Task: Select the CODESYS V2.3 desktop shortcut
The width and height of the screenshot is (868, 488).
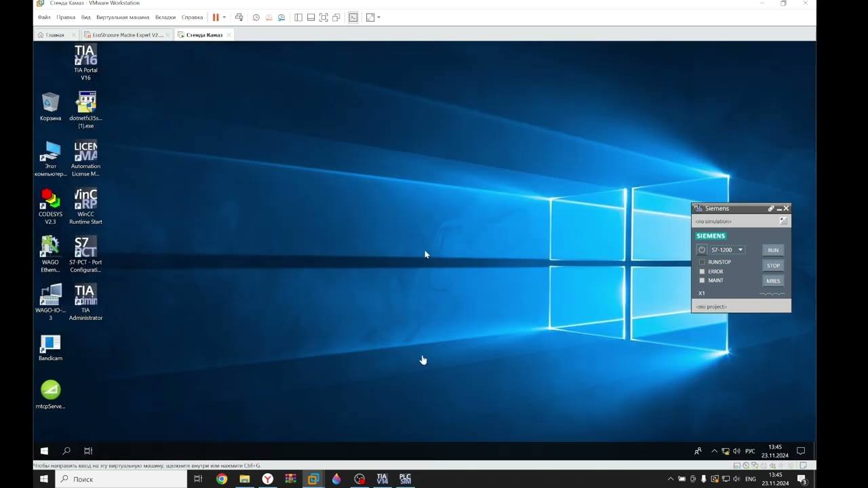Action: [x=50, y=207]
